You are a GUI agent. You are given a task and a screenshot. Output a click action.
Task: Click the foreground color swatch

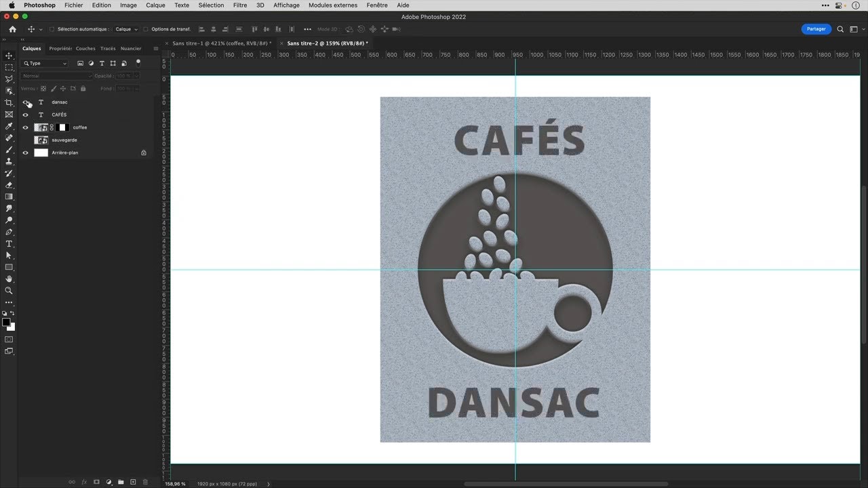(x=6, y=323)
